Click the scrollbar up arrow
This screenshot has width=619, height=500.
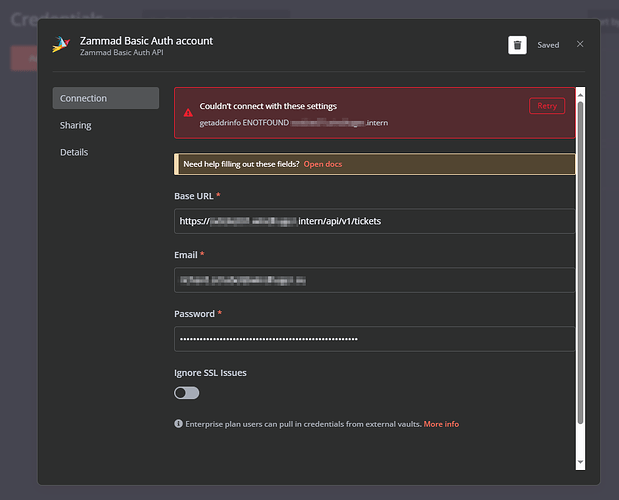(580, 95)
